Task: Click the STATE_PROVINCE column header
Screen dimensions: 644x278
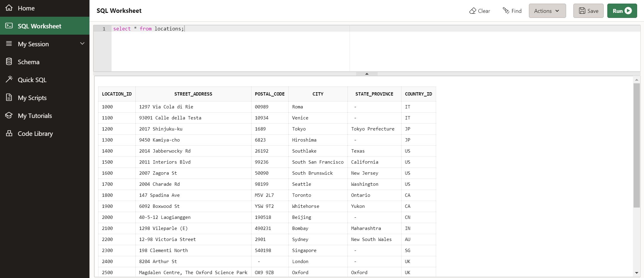Action: 374,94
